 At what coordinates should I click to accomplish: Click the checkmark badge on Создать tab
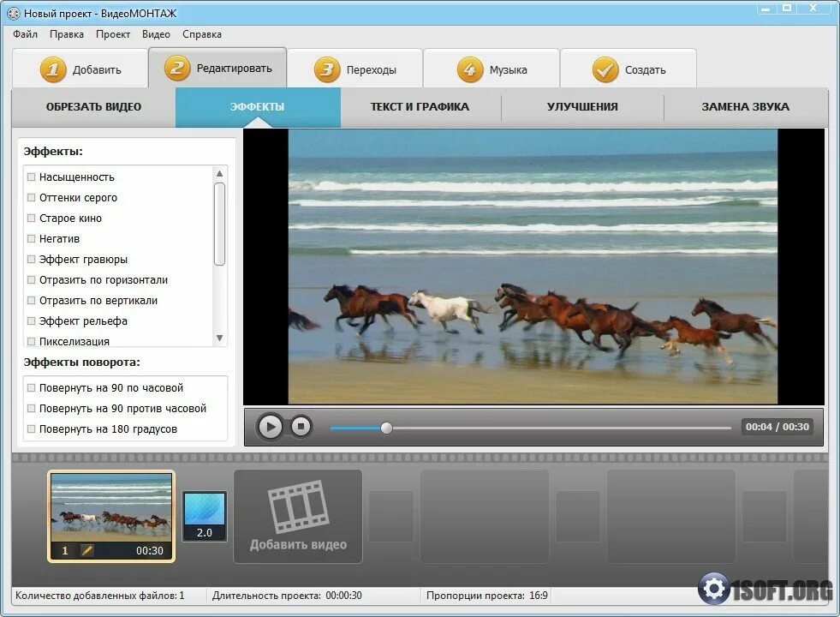[605, 69]
